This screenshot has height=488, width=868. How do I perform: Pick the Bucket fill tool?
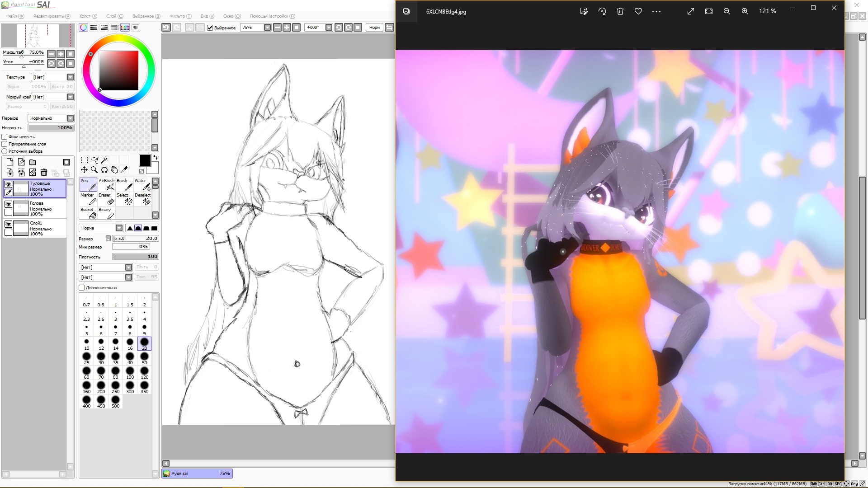(88, 213)
